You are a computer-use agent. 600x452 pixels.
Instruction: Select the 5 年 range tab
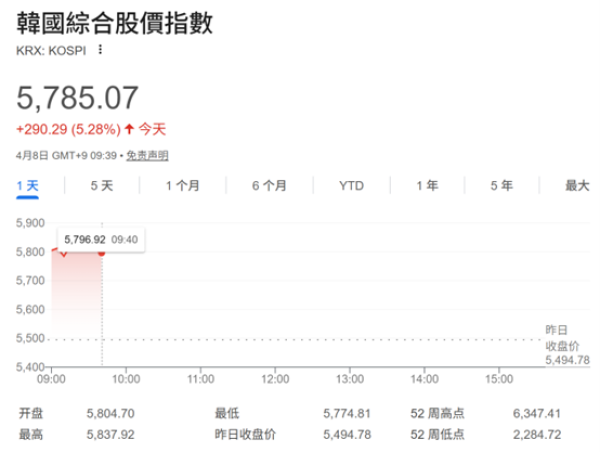point(502,185)
